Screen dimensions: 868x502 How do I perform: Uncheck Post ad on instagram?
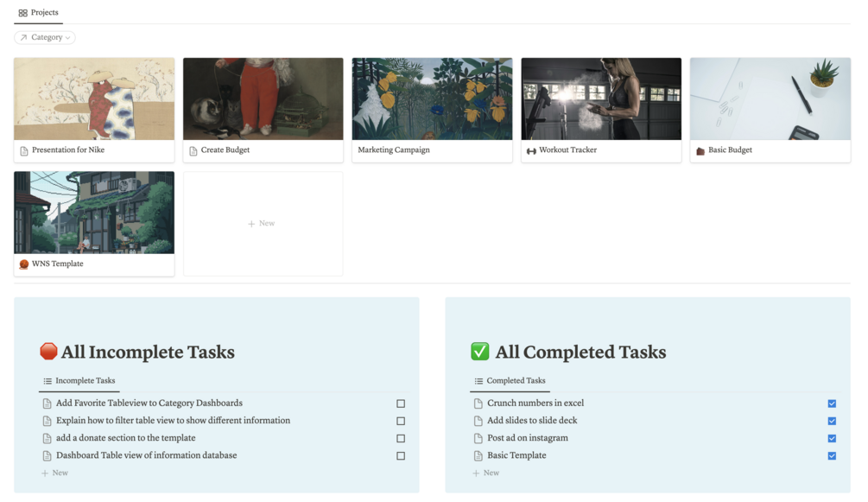pos(832,438)
